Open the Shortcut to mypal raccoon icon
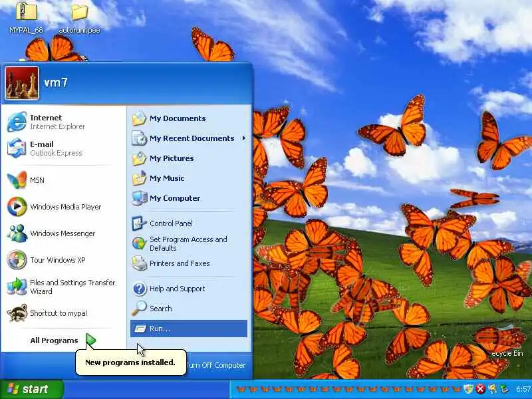532x399 pixels. point(17,313)
